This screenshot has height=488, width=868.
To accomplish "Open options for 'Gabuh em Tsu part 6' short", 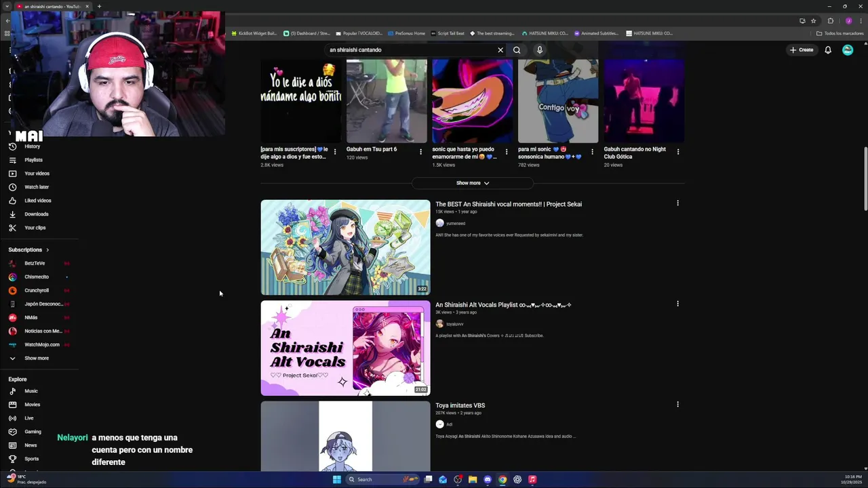I will point(420,152).
